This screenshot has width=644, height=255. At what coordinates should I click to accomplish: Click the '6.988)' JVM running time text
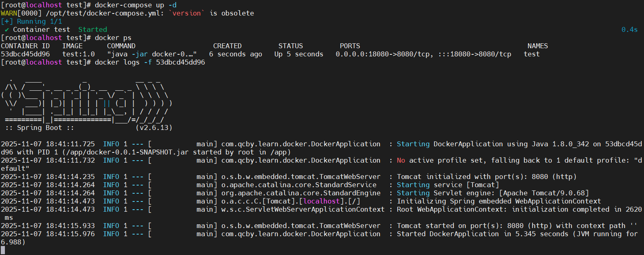(x=13, y=242)
